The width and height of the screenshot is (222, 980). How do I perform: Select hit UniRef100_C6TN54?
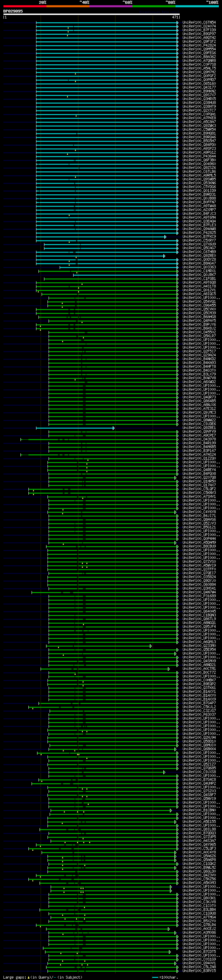(x=199, y=23)
